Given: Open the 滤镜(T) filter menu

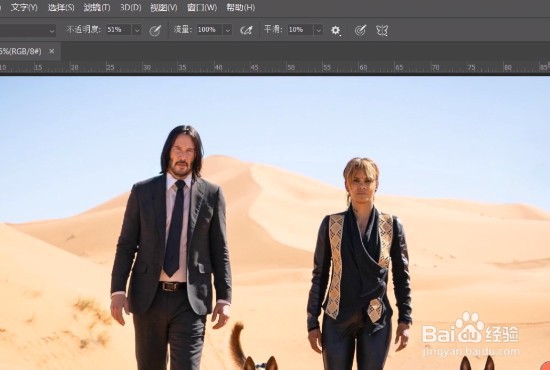Looking at the screenshot, I should click(97, 7).
